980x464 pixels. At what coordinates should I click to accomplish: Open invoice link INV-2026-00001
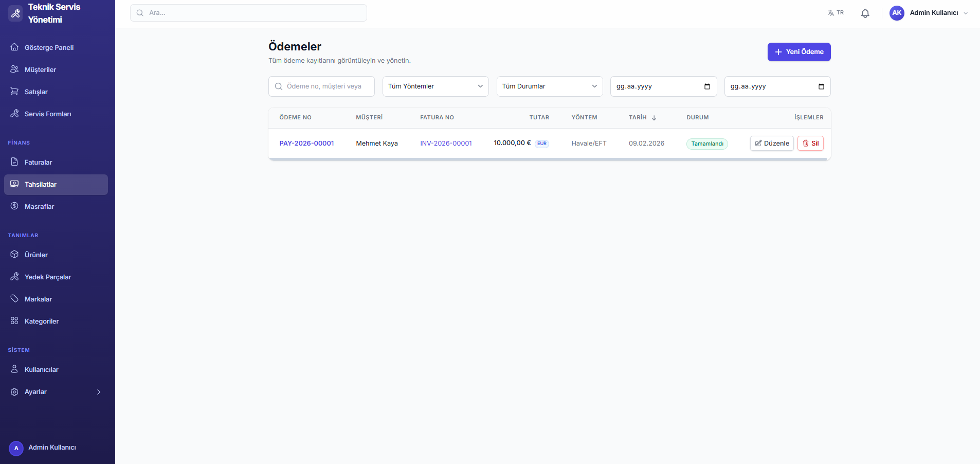tap(446, 144)
